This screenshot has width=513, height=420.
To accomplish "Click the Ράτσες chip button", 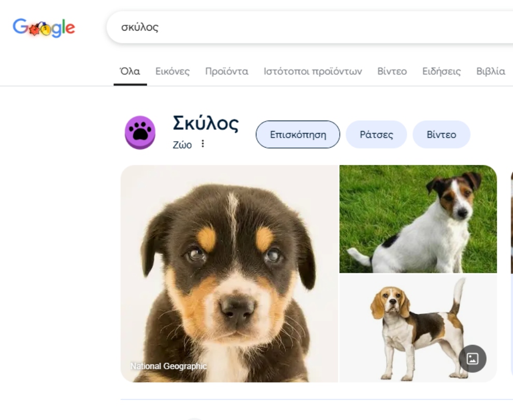I will [x=376, y=135].
